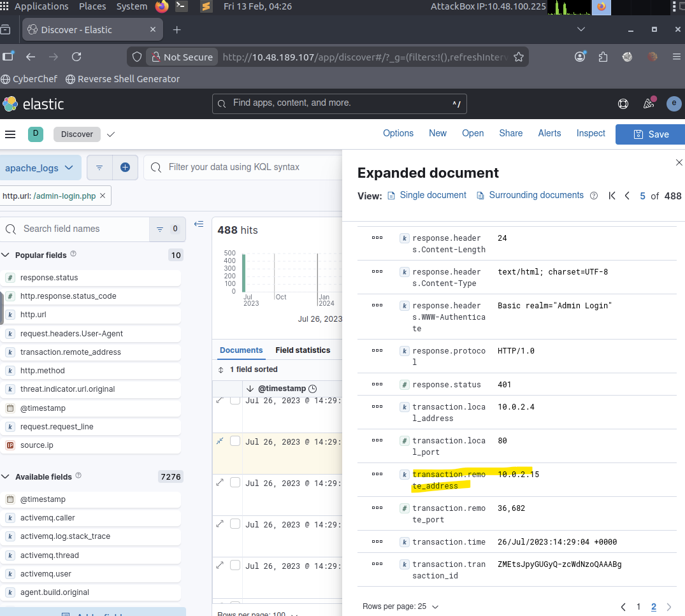Switch to the Field statistics tab
This screenshot has width=685, height=616.
pos(303,350)
